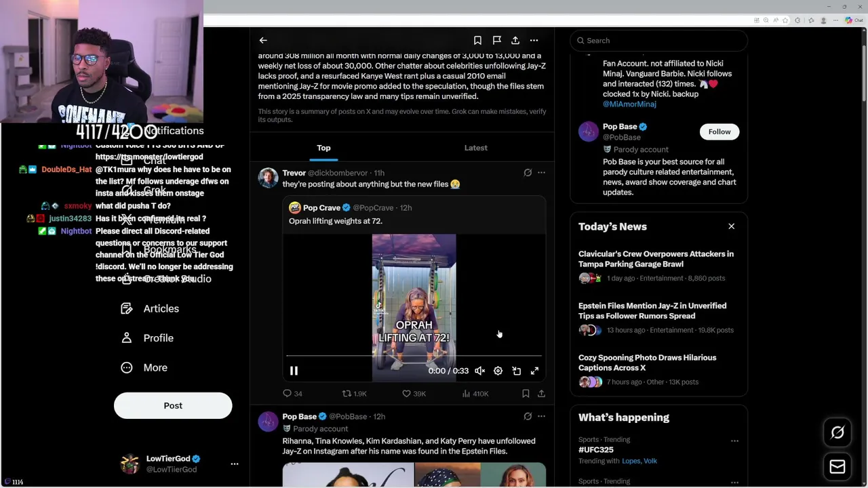Click Grok icon on Pop Base post
The image size is (868, 488).
pyautogui.click(x=528, y=416)
